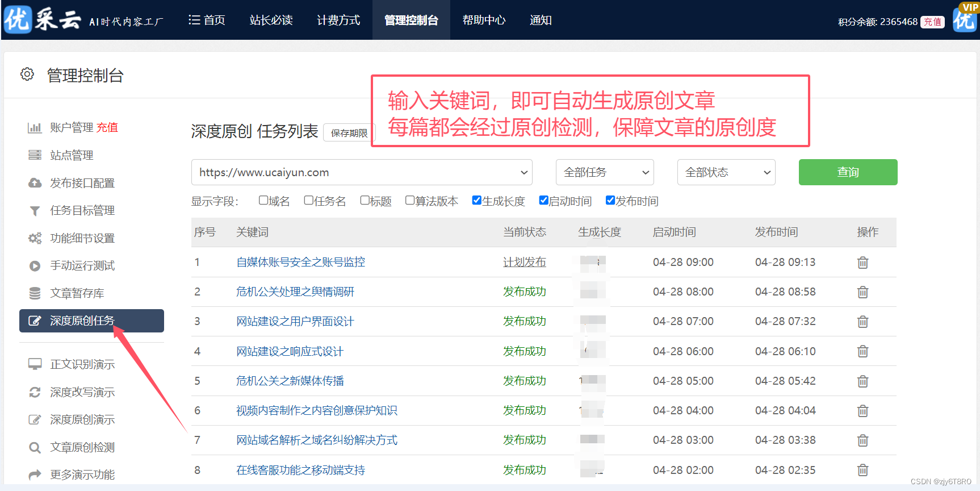Image resolution: width=980 pixels, height=491 pixels.
Task: Click the 保存期限 button
Action: point(349,132)
